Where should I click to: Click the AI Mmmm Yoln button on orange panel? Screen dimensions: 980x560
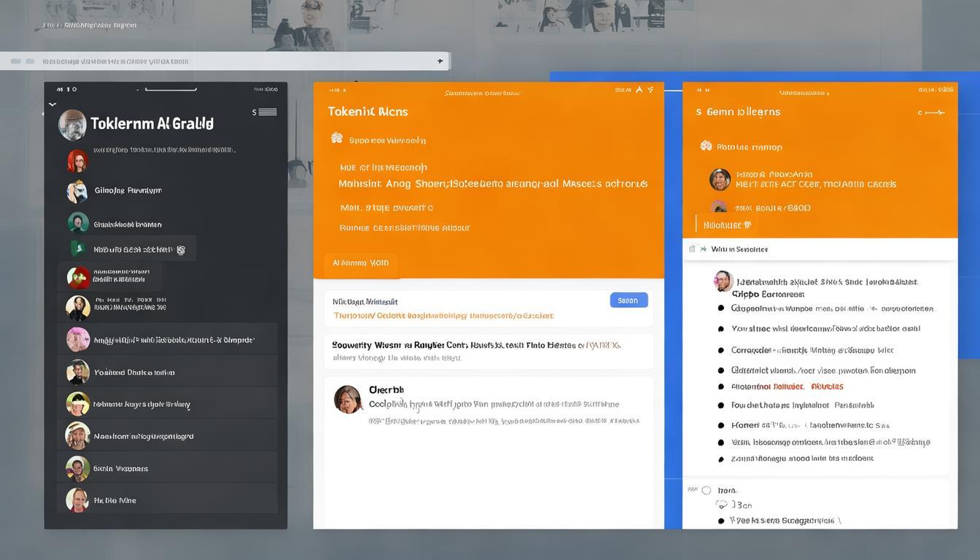360,263
